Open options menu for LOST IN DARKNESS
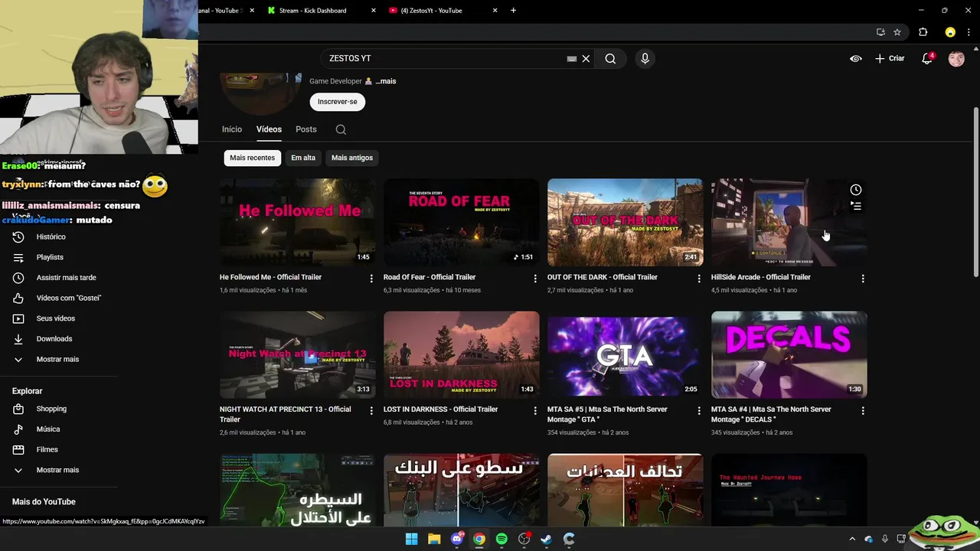Screen dimensions: 980x551 click(535, 411)
